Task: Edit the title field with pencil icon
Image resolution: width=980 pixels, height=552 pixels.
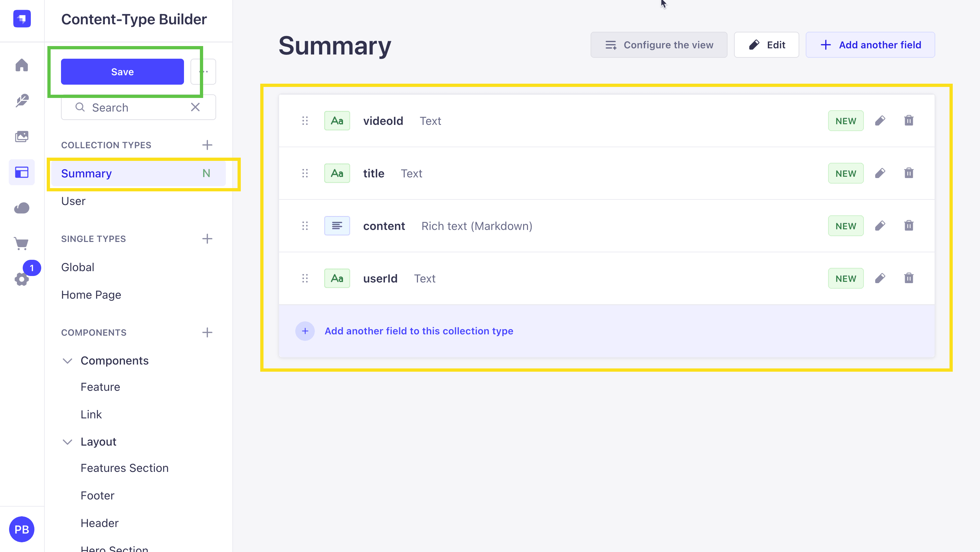Action: (x=880, y=174)
